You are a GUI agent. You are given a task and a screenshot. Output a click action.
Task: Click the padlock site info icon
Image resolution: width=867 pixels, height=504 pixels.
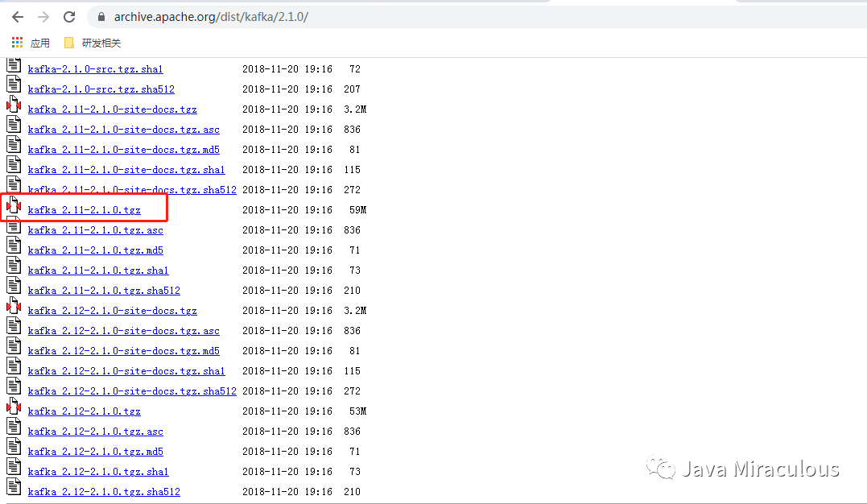[101, 17]
